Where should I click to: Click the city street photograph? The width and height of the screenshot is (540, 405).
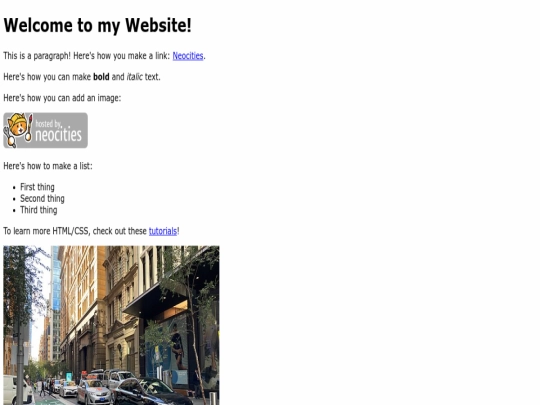[x=111, y=325]
